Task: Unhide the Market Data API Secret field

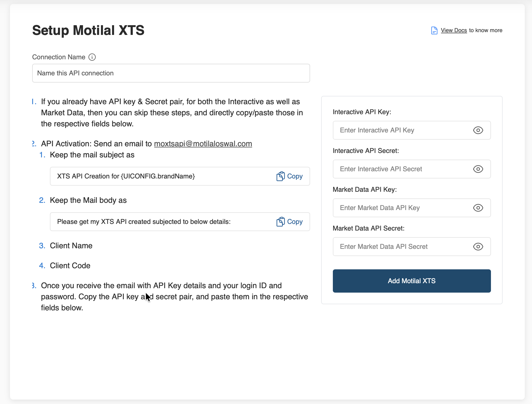Action: pyautogui.click(x=478, y=247)
